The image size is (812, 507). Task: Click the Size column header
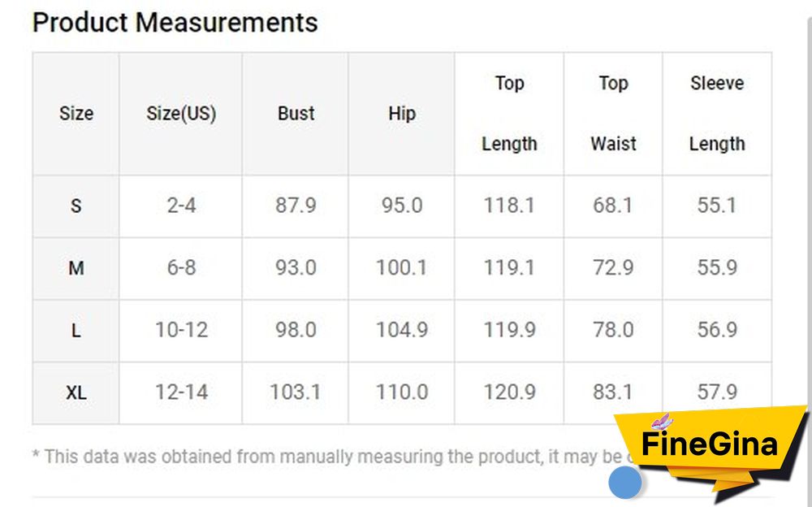76,114
